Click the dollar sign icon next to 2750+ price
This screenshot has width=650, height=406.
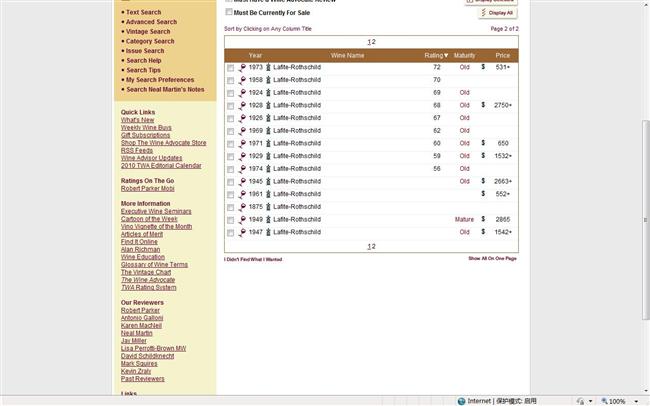(x=483, y=105)
